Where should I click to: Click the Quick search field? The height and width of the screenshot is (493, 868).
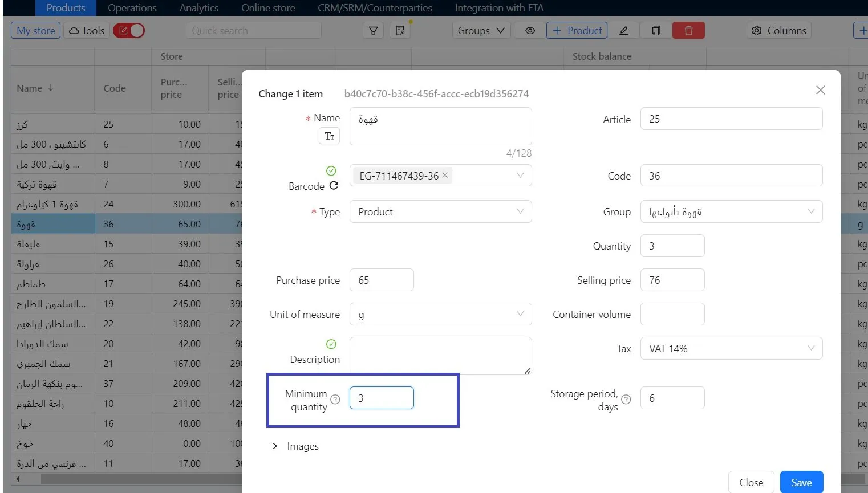pos(254,31)
